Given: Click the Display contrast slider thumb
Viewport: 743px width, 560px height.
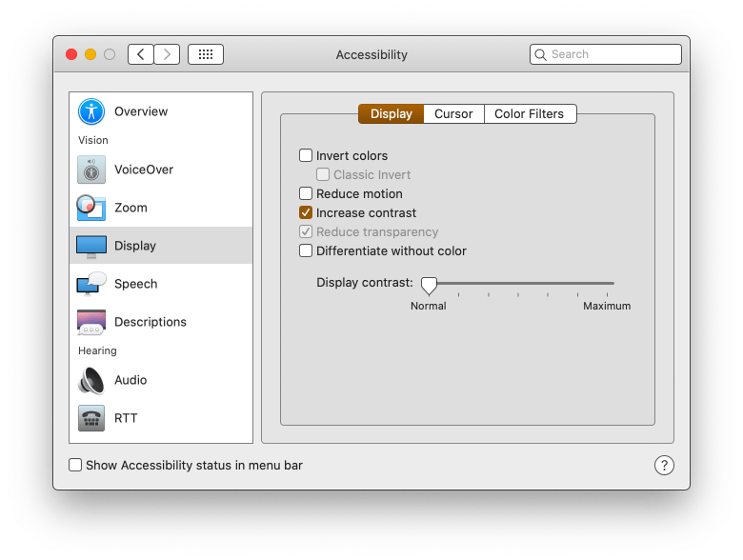Looking at the screenshot, I should (429, 285).
